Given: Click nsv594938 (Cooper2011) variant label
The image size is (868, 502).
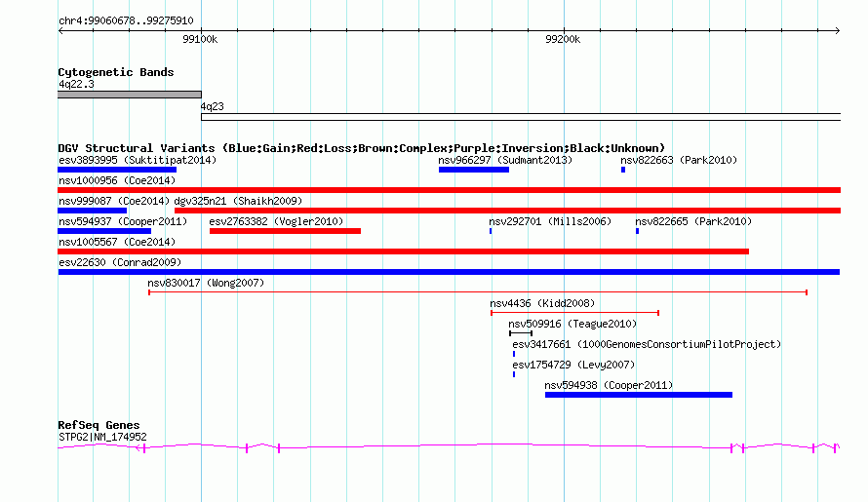Looking at the screenshot, I should point(609,385).
